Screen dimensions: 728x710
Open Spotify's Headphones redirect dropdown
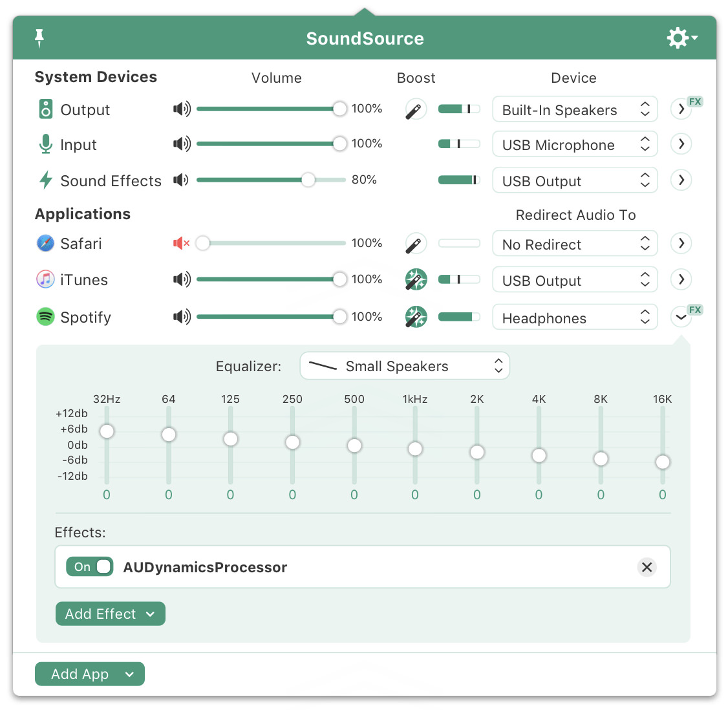(x=575, y=317)
